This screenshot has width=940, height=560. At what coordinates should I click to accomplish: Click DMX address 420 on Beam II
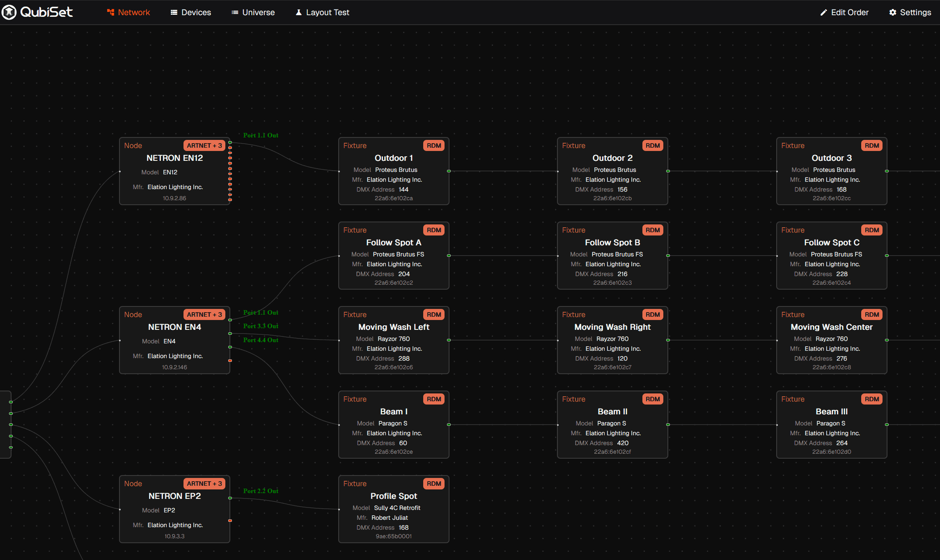pos(623,443)
